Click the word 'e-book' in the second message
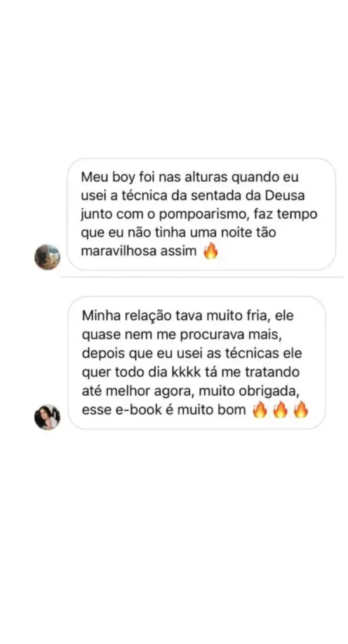 point(142,410)
